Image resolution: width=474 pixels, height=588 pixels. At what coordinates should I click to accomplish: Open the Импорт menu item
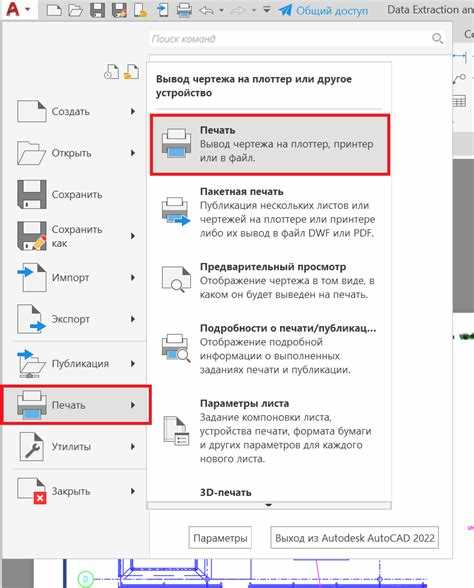tap(76, 278)
